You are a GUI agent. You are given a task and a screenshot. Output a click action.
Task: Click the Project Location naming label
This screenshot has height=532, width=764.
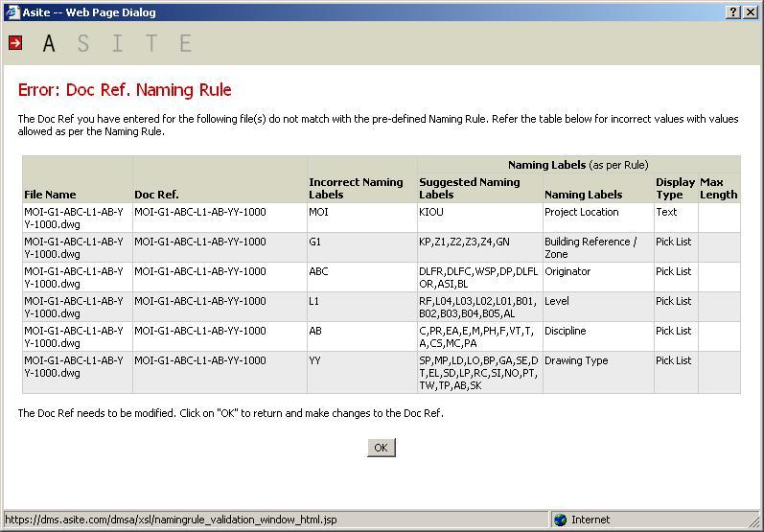pos(581,212)
